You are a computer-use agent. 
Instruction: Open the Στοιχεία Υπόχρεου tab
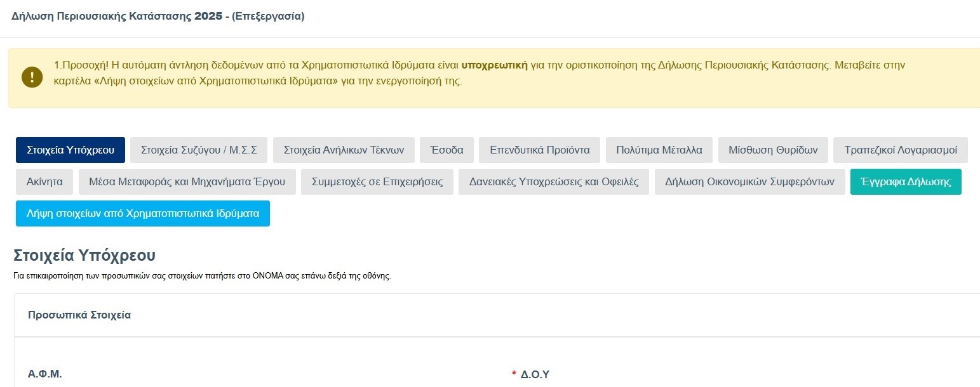pyautogui.click(x=70, y=150)
